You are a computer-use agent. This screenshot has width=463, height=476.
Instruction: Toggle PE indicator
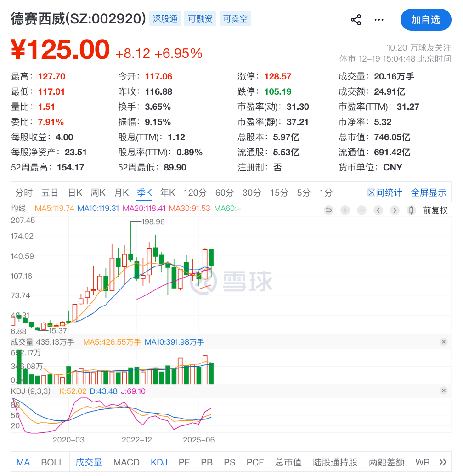184,462
